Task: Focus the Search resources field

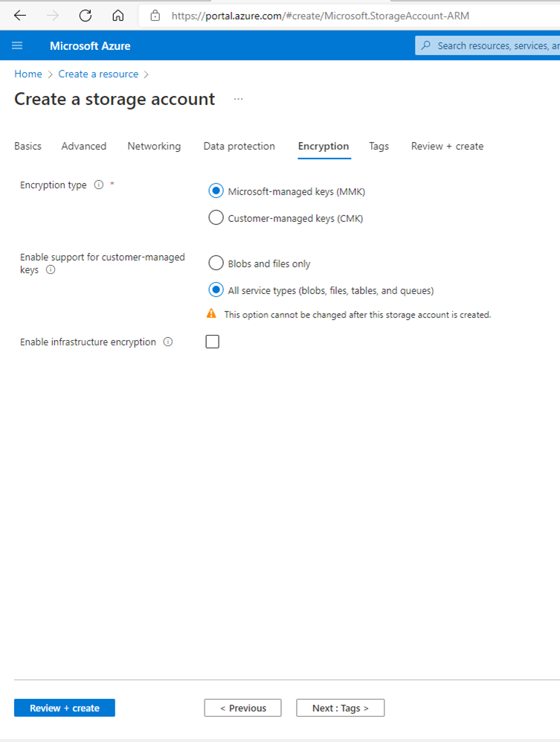Action: pos(495,46)
